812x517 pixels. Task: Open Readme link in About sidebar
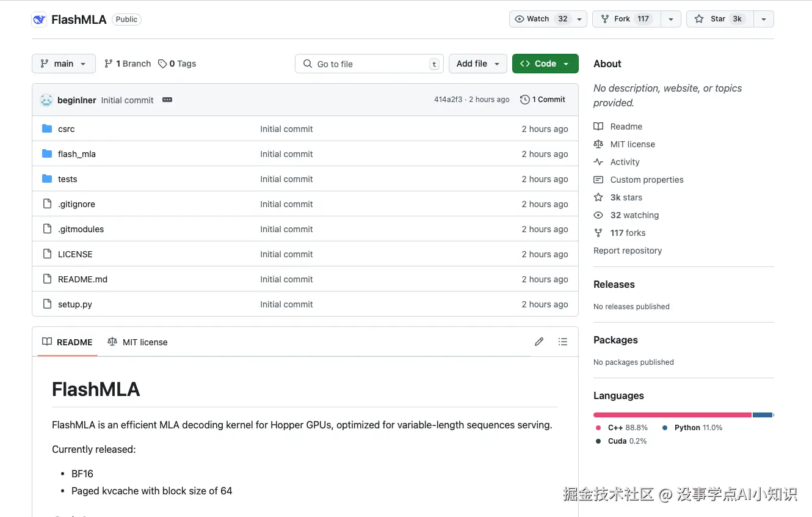[x=618, y=127]
